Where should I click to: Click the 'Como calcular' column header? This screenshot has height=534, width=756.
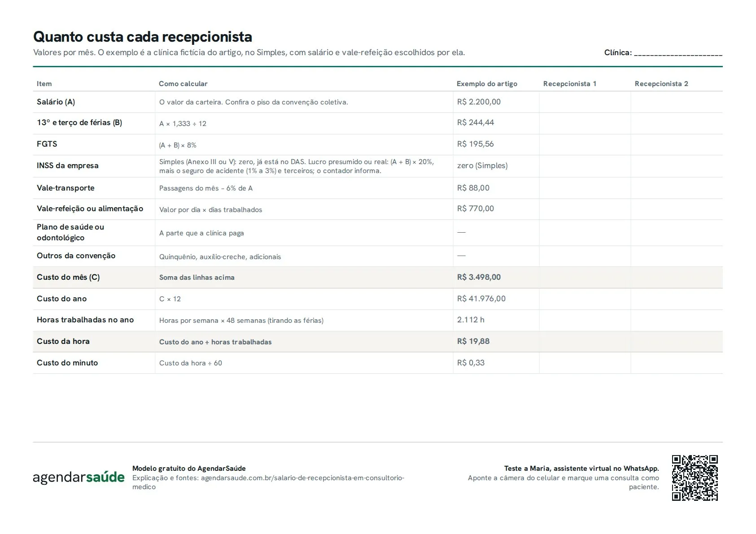(183, 84)
